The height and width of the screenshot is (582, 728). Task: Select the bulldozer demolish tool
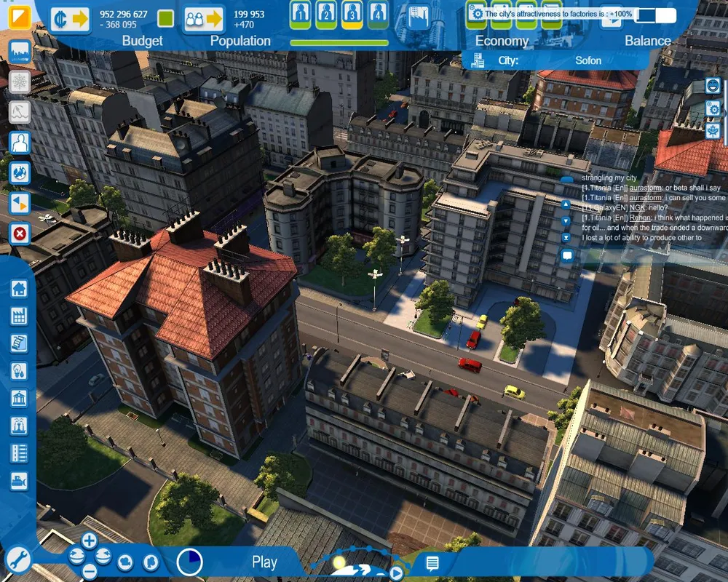[19, 481]
